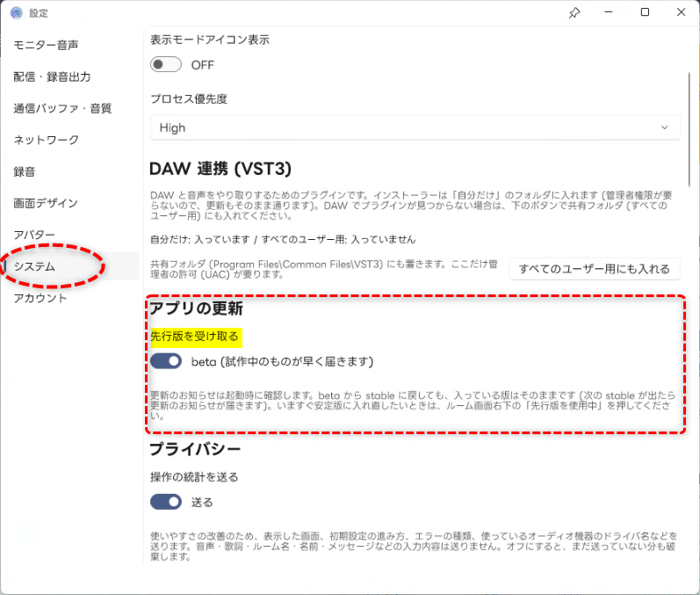Close the 設定 window
Screen dimensions: 700x595
[x=681, y=12]
